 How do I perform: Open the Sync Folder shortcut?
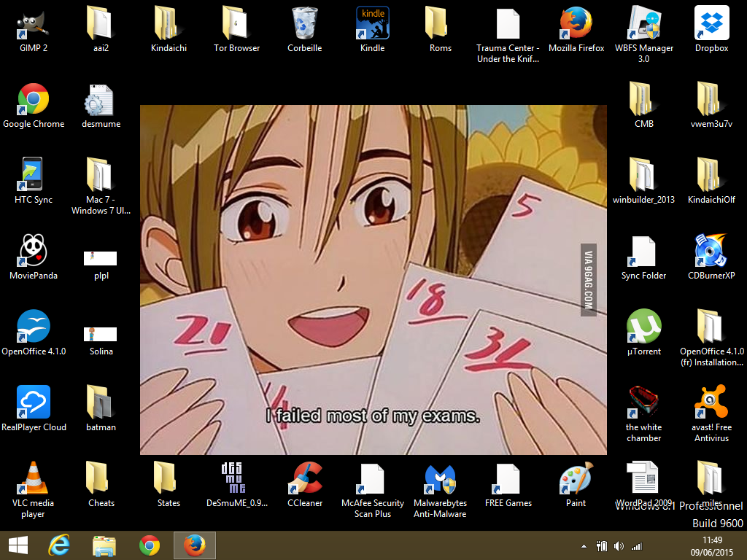643,251
